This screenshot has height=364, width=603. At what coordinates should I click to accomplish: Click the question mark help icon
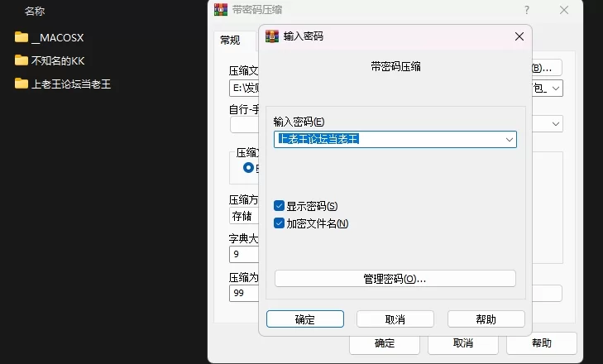point(526,10)
